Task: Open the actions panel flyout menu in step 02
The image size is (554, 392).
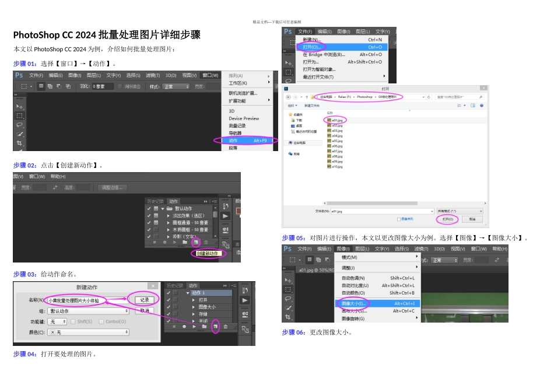Action: pyautogui.click(x=214, y=201)
